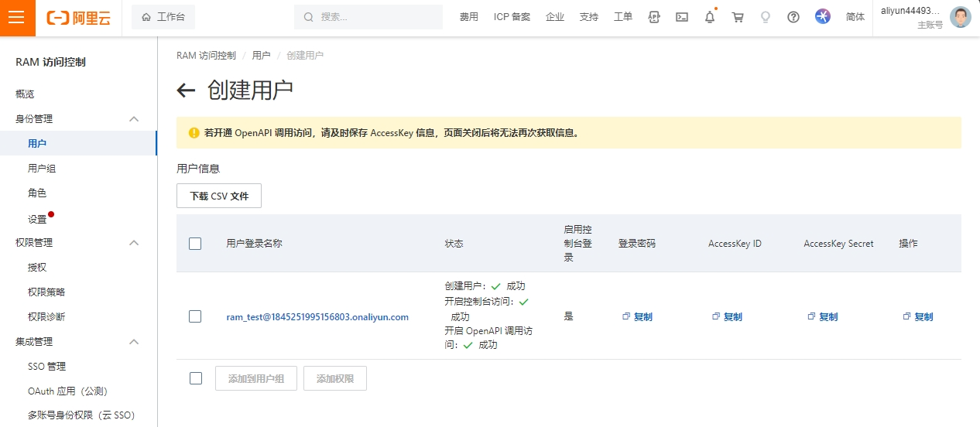Open the 费用 top menu
This screenshot has height=427, width=980.
[468, 17]
